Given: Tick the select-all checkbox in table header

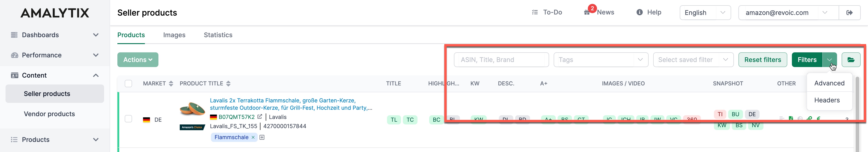Looking at the screenshot, I should pyautogui.click(x=128, y=83).
